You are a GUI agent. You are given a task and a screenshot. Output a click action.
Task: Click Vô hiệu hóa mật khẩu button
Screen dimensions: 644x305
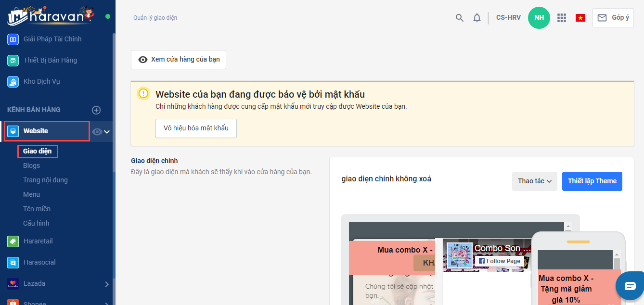[x=196, y=128]
